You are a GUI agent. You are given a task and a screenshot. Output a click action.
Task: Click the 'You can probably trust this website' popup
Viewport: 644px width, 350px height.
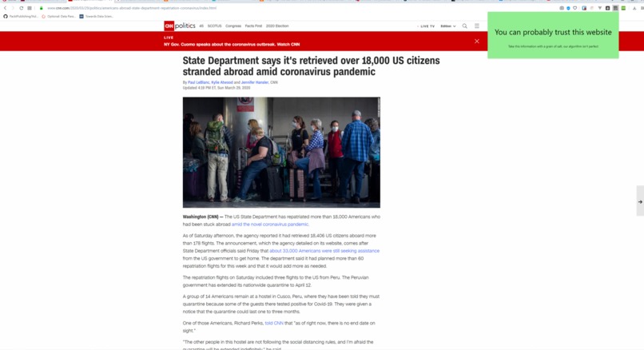(x=553, y=35)
